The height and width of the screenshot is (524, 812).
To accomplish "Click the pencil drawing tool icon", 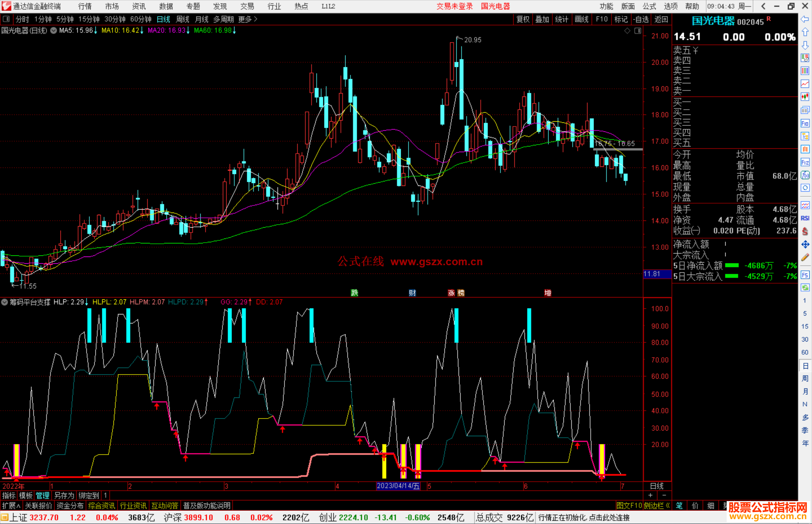I will tap(805, 258).
